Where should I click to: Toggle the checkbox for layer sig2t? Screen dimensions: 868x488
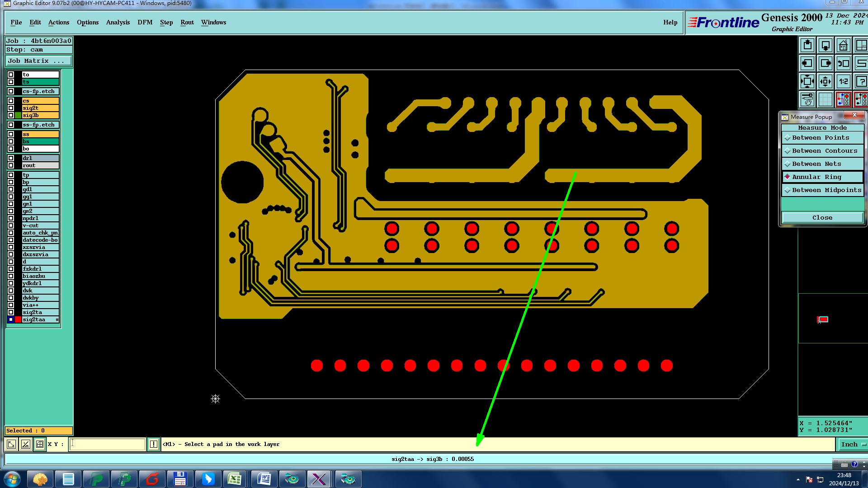tap(11, 108)
